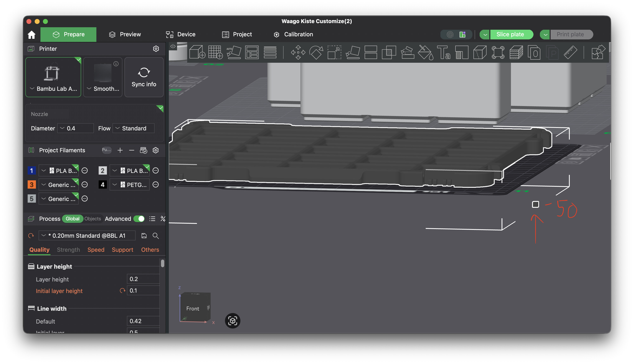Open the Flow Standard dropdown
The width and height of the screenshot is (634, 364).
point(134,128)
